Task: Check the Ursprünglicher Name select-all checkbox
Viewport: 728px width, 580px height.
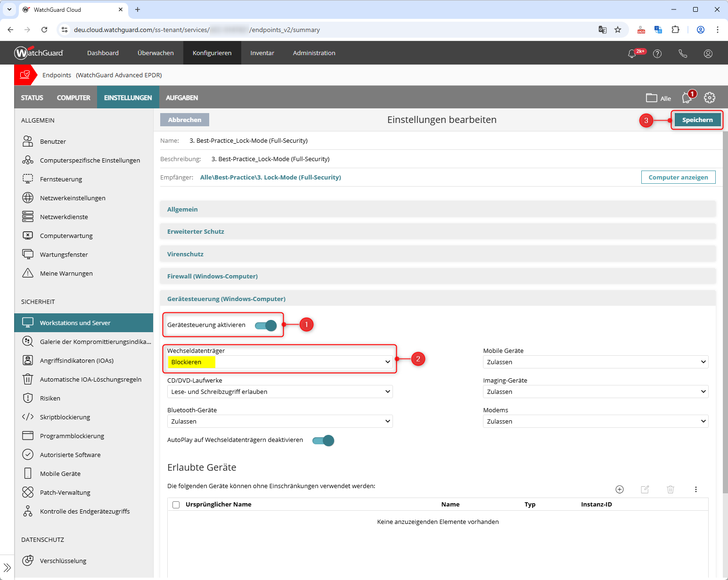Action: (x=176, y=505)
